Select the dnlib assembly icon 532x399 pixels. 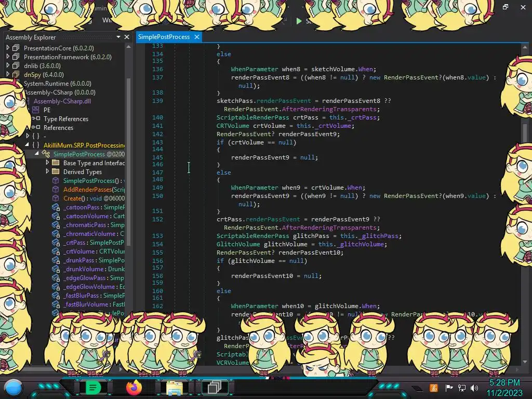coord(16,65)
